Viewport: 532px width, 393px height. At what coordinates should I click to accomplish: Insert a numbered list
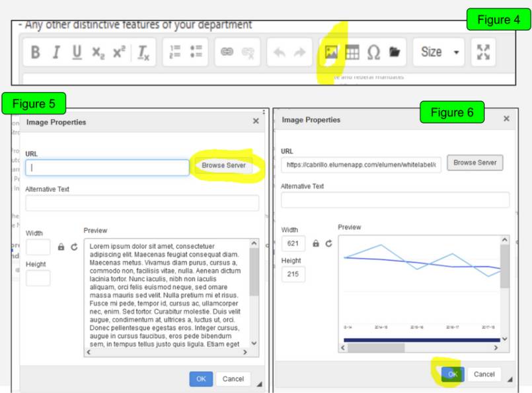pos(176,52)
